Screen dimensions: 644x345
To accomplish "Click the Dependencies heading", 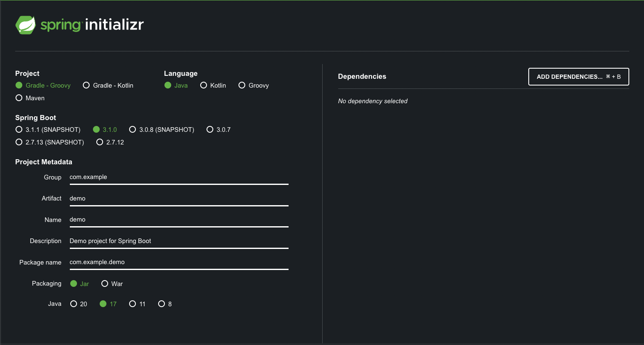I will pos(362,77).
